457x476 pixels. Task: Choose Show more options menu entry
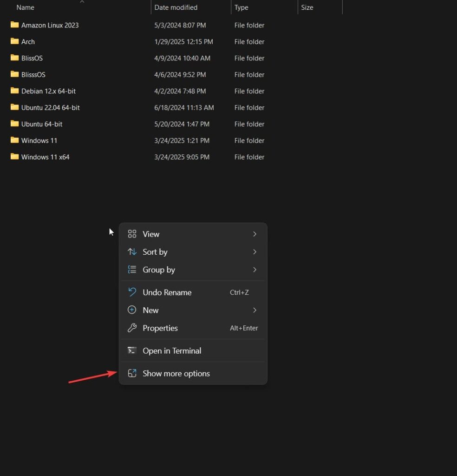[176, 374]
